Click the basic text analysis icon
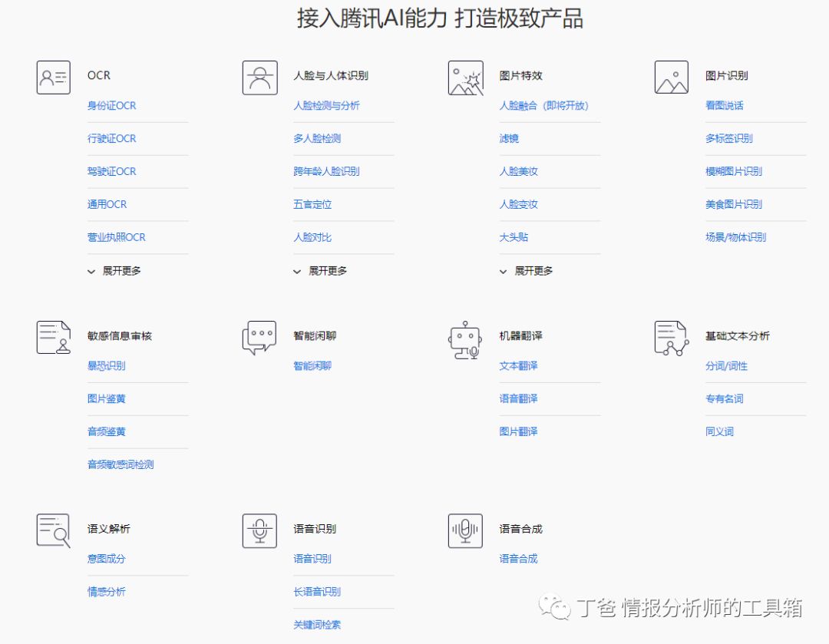829x644 pixels. coord(672,339)
